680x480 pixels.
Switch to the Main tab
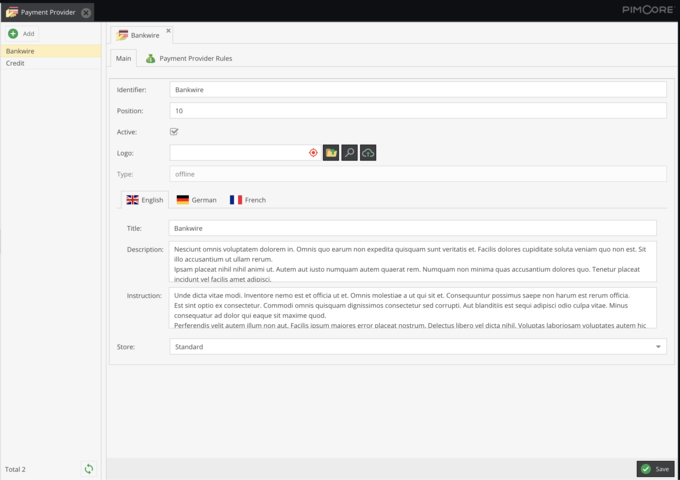[124, 58]
